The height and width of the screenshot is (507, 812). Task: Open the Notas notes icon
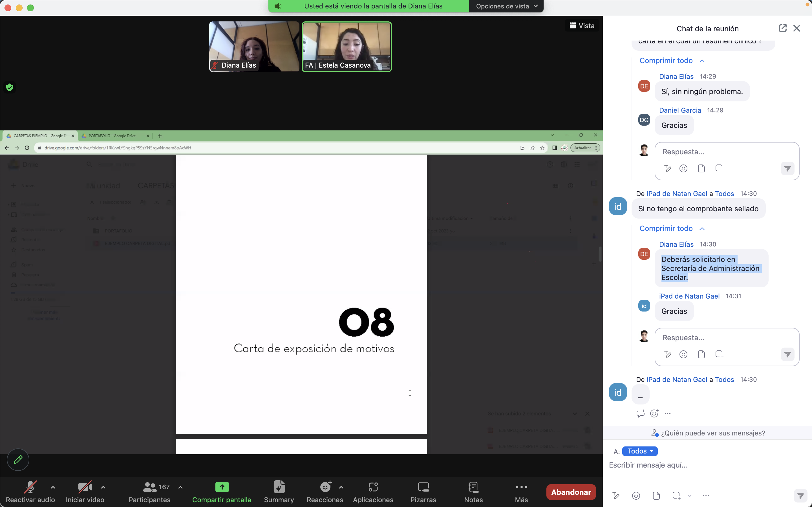pyautogui.click(x=473, y=491)
